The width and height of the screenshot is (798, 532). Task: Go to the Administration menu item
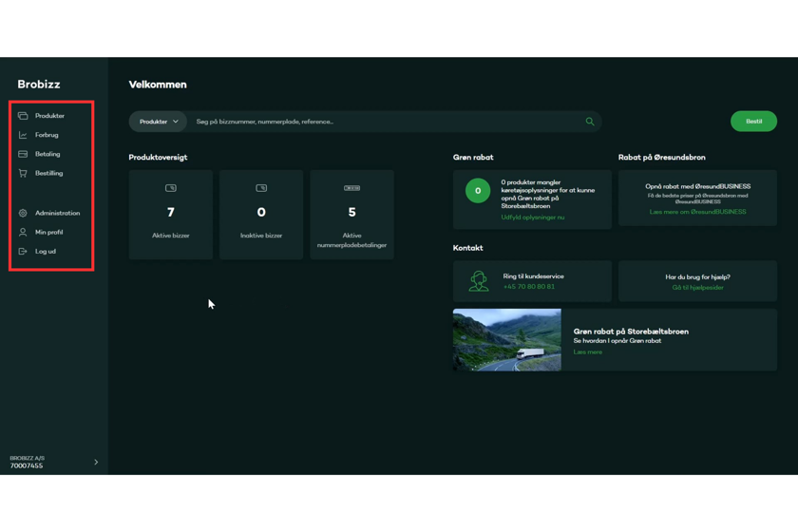click(57, 213)
